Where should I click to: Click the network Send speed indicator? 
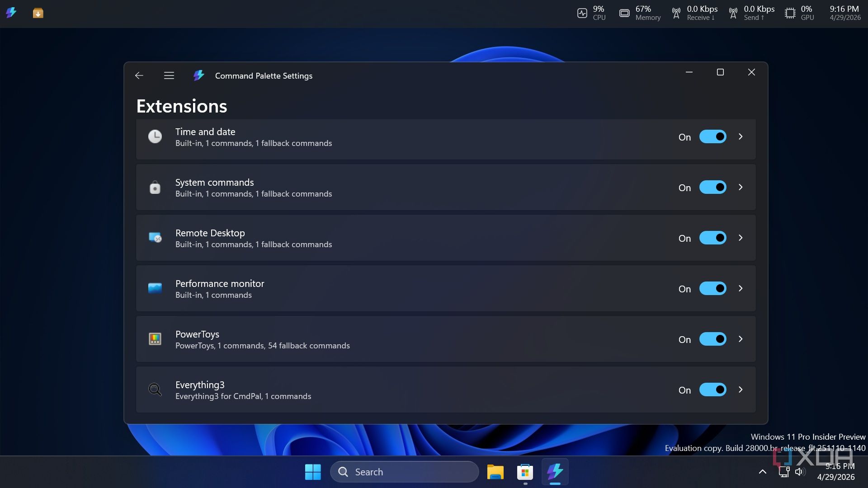[x=751, y=13]
